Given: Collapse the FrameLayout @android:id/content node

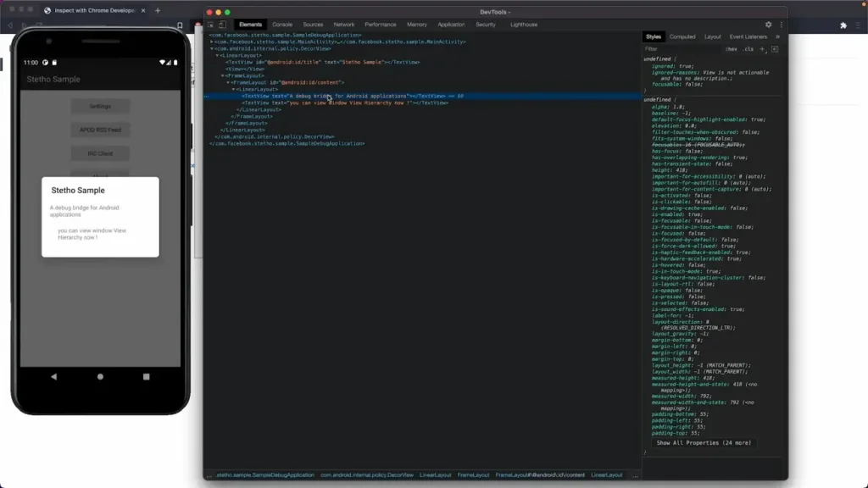Looking at the screenshot, I should [x=227, y=82].
